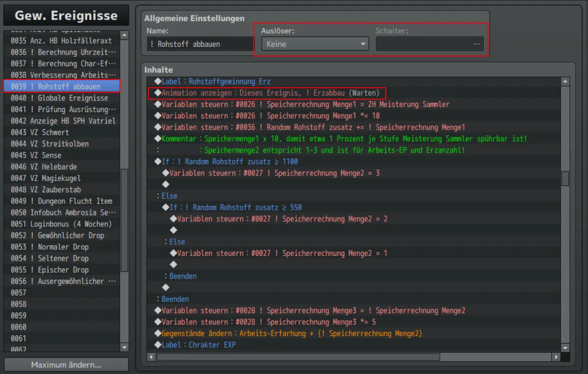Image resolution: width=588 pixels, height=374 pixels.
Task: Click event list scrollbar up arrow
Action: [x=124, y=35]
